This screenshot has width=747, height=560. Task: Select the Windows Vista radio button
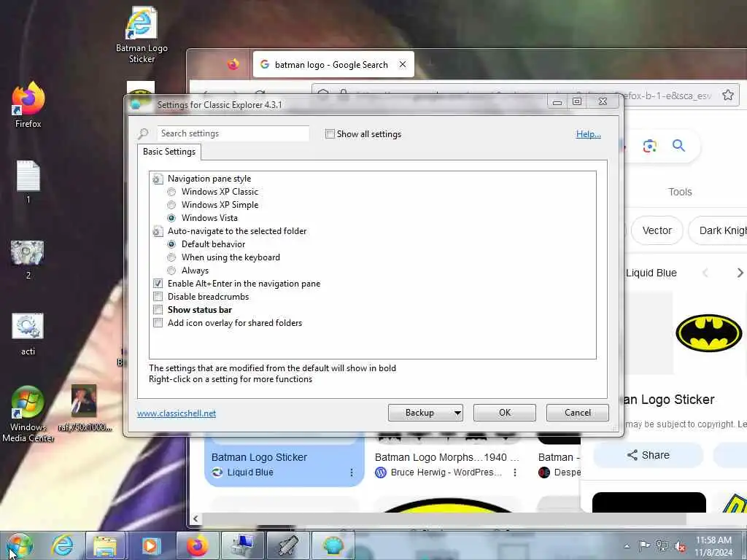(171, 218)
